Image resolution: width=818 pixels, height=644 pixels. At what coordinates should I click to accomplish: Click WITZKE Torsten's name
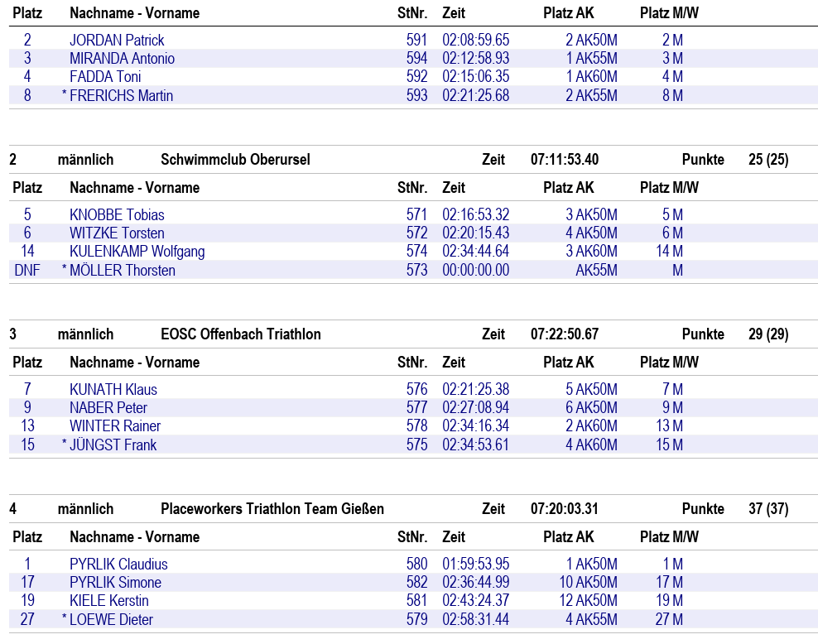117,233
